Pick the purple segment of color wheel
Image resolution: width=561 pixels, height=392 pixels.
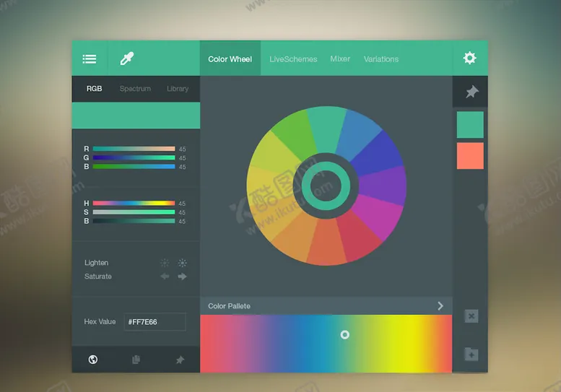(x=383, y=186)
